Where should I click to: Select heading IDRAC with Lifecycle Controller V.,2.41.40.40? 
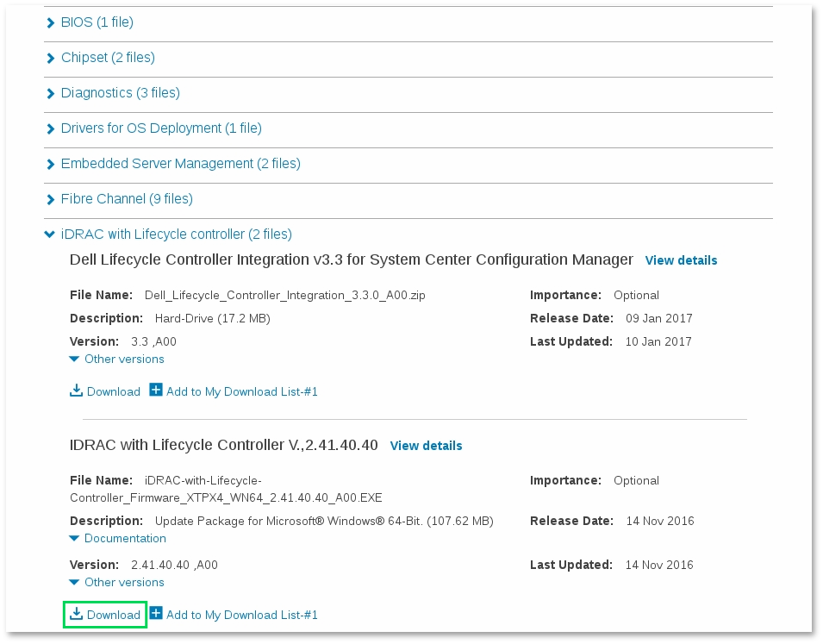[223, 445]
